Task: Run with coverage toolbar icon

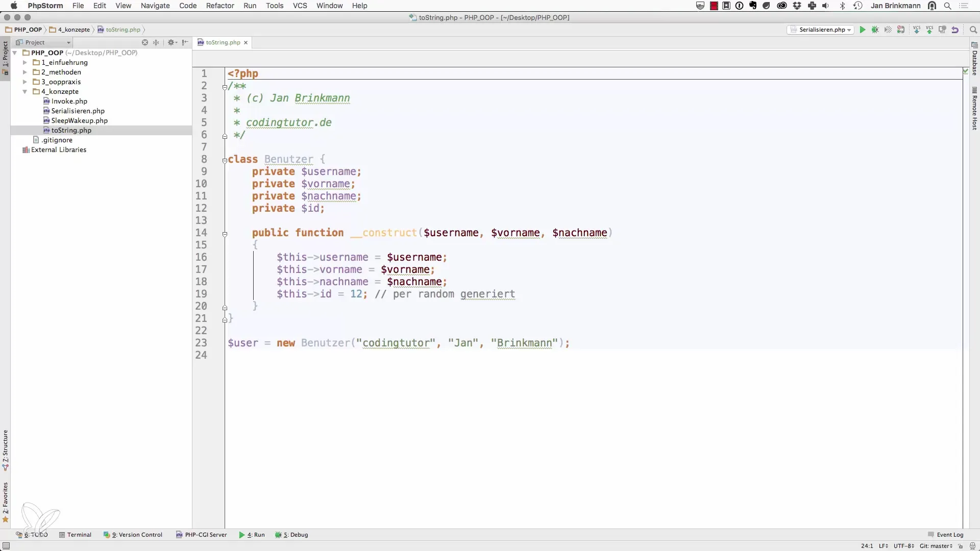Action: pyautogui.click(x=888, y=30)
